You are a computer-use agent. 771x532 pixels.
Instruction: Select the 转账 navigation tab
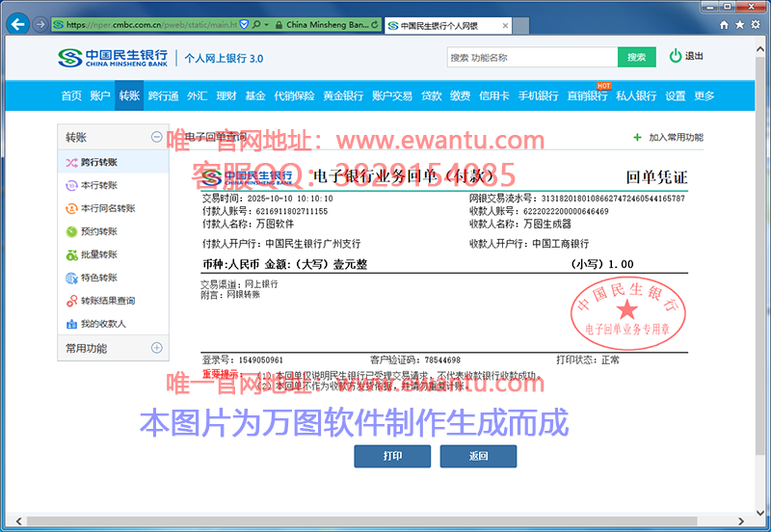pos(129,95)
